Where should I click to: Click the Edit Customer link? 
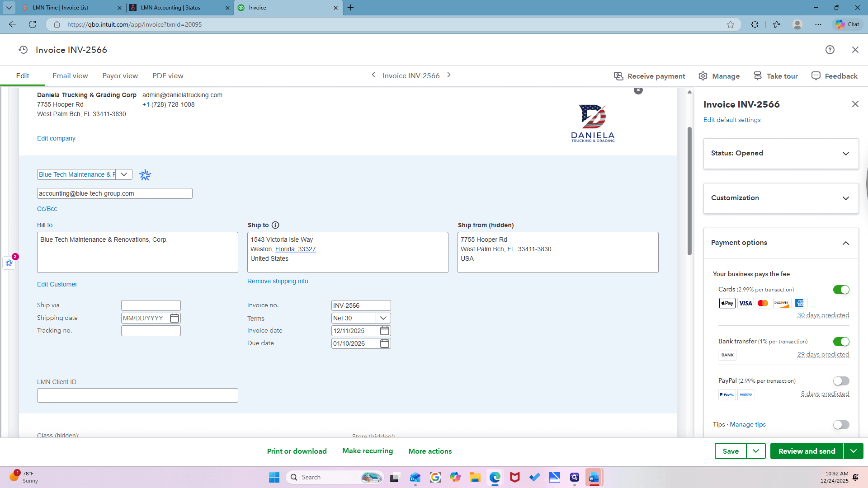coord(57,284)
